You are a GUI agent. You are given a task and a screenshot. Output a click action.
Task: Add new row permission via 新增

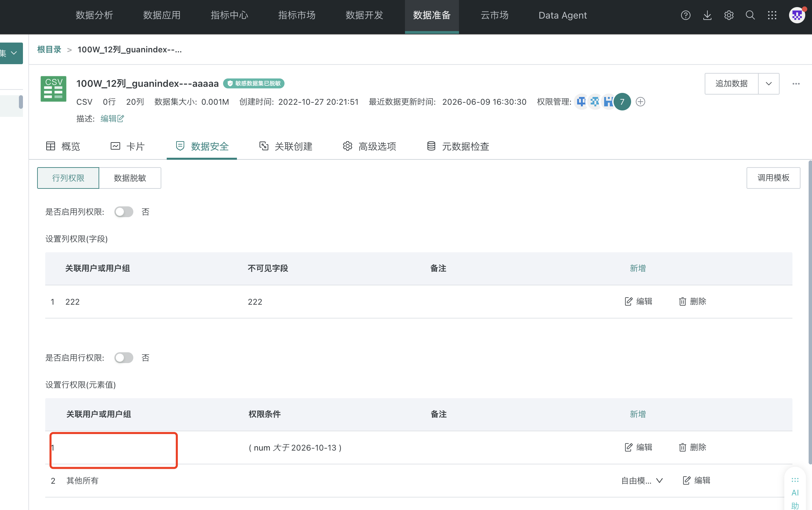point(638,414)
